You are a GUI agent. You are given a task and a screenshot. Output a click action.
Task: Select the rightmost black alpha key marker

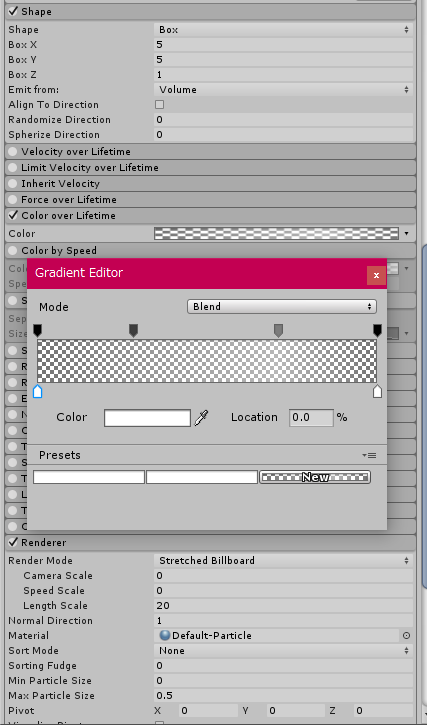coord(377,330)
